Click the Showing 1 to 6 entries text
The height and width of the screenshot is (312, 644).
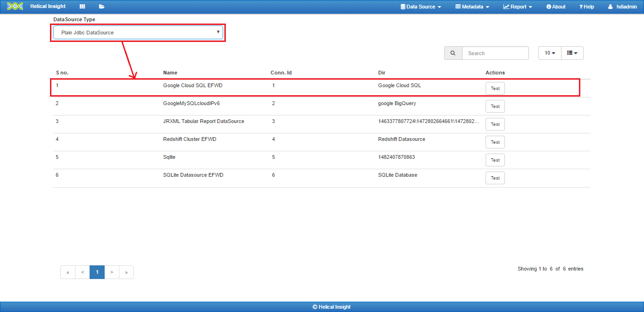[x=551, y=269]
